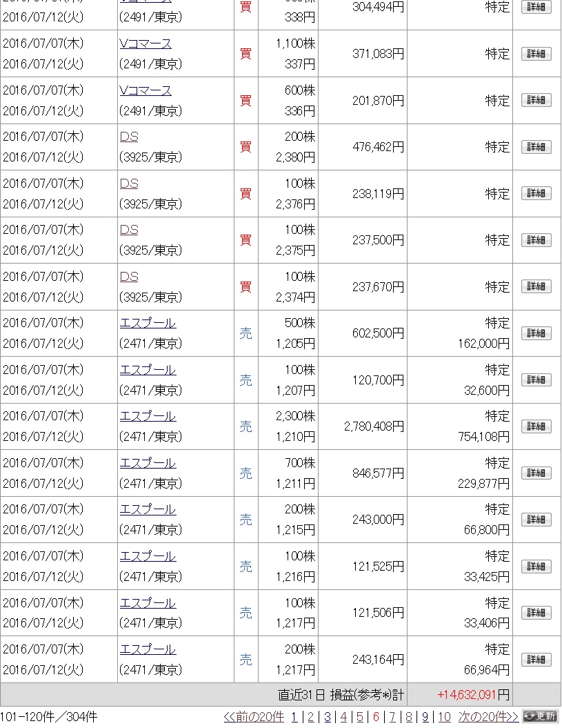This screenshot has height=728, width=562.
Task: Open 詳細 for the 237,500円 DS purchase
Action: click(536, 240)
